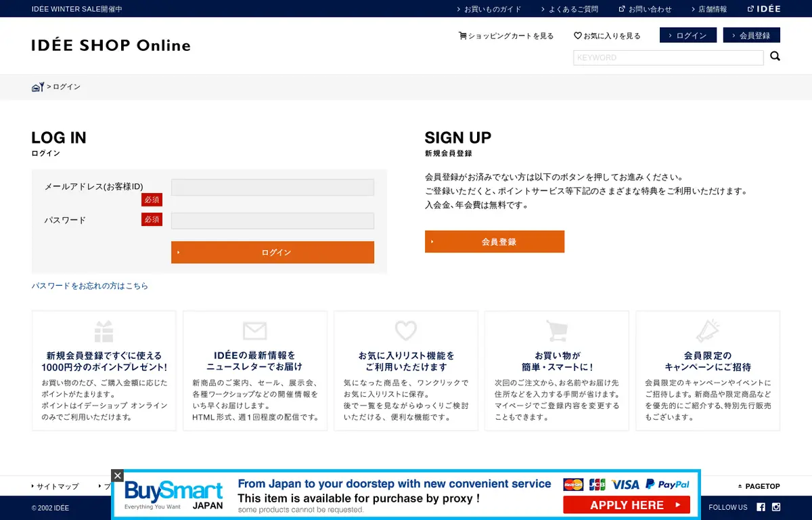Viewport: 812px width, 520px height.
Task: Click the お気に入りリスト機能 card heading
Action: (406, 361)
